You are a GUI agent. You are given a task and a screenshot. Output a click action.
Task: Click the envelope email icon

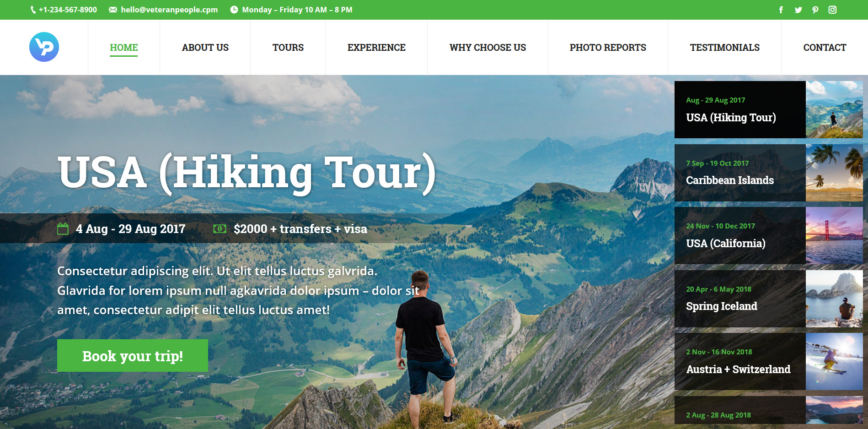(113, 10)
